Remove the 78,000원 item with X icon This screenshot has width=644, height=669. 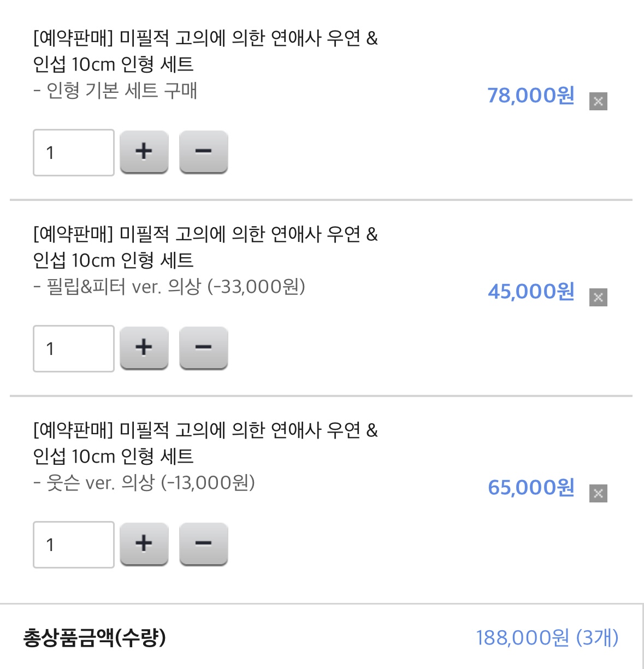(x=598, y=101)
